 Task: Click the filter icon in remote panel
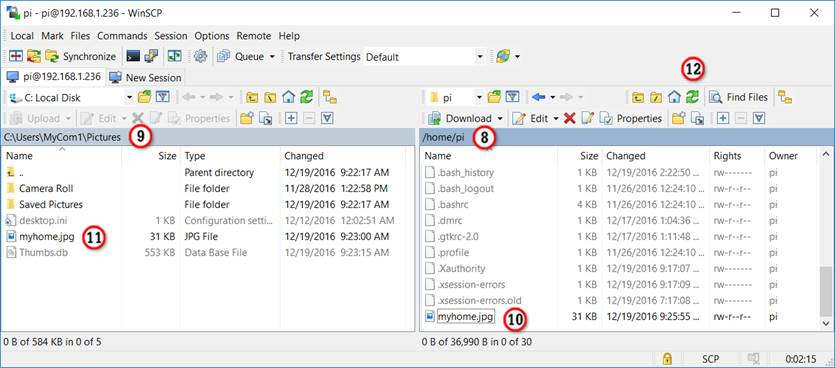point(512,97)
